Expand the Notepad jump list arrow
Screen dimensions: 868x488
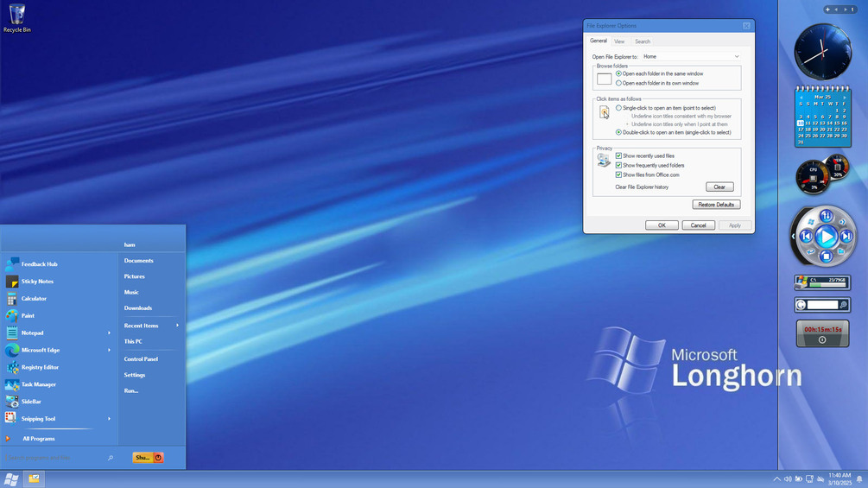[x=109, y=333]
